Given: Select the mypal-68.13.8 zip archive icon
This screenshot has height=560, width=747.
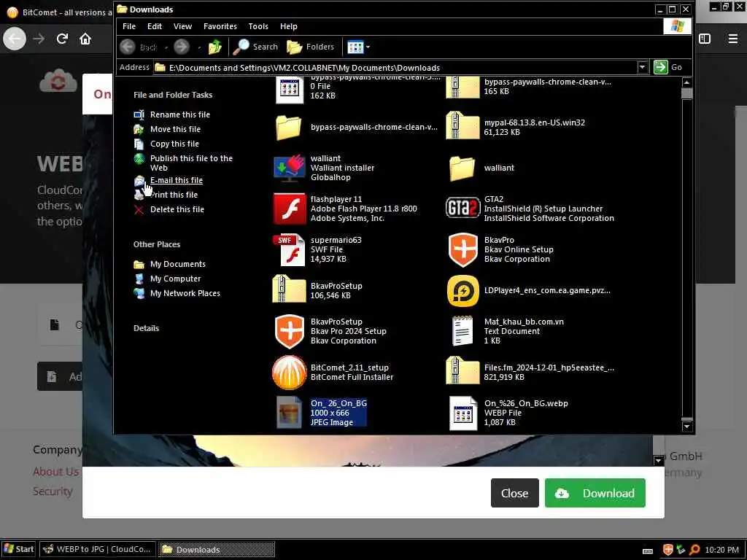Looking at the screenshot, I should point(462,125).
